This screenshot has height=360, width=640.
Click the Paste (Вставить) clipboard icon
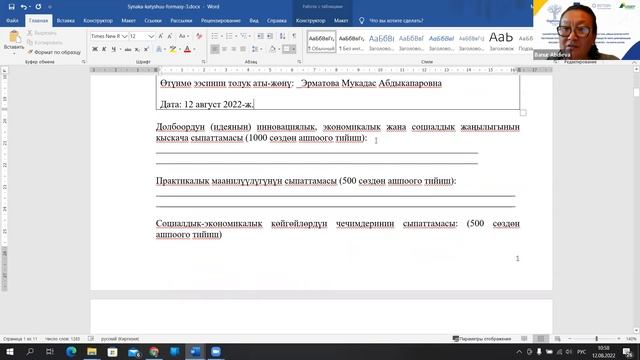[14, 37]
